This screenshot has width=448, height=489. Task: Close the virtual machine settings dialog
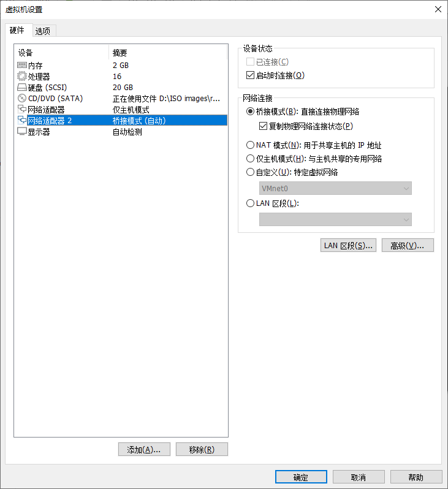[x=438, y=9]
